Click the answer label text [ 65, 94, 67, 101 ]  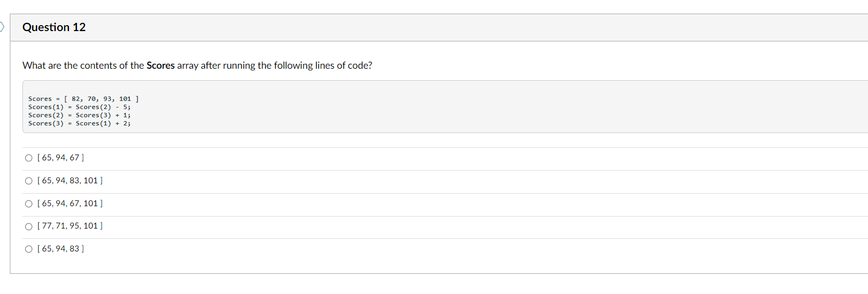pos(70,203)
